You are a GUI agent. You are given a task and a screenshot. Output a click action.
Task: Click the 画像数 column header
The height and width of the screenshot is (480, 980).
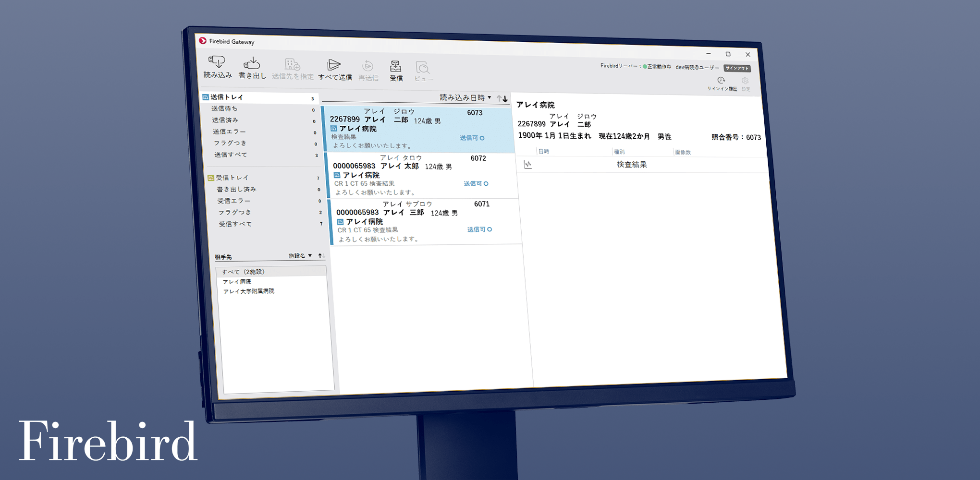pos(683,152)
